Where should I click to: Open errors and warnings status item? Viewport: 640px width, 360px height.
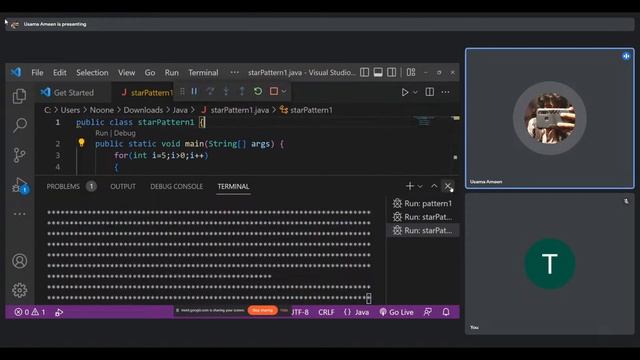tap(30, 312)
